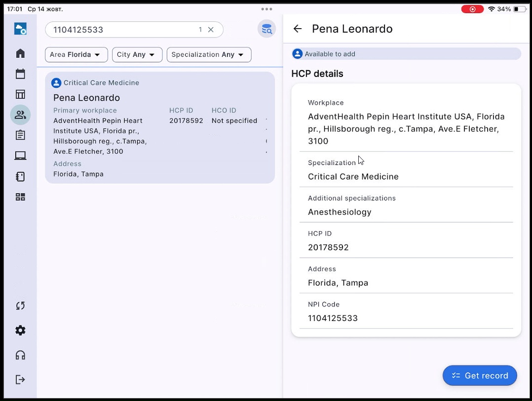
Task: Open the headphones support icon
Action: 20,355
